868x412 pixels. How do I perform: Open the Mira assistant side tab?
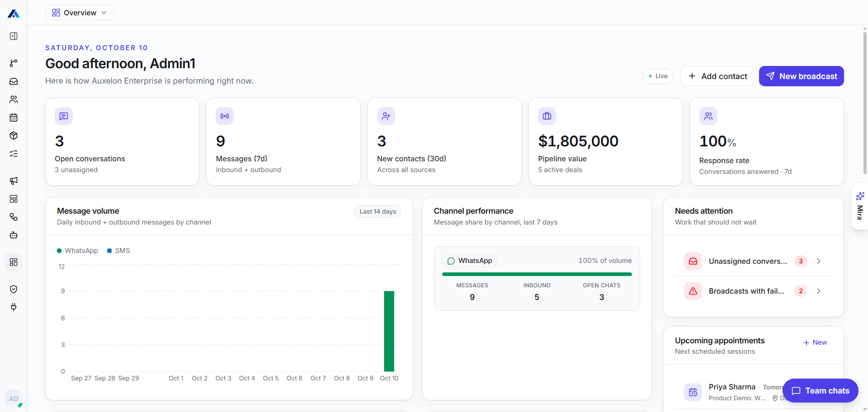[860, 206]
